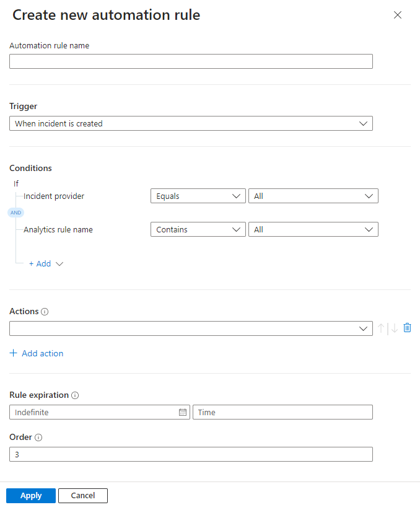Click the Apply button
The image size is (420, 510).
pyautogui.click(x=31, y=495)
